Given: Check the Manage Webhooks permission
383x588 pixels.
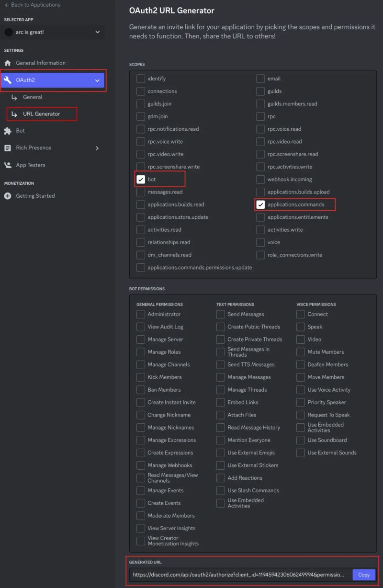Looking at the screenshot, I should (x=141, y=465).
